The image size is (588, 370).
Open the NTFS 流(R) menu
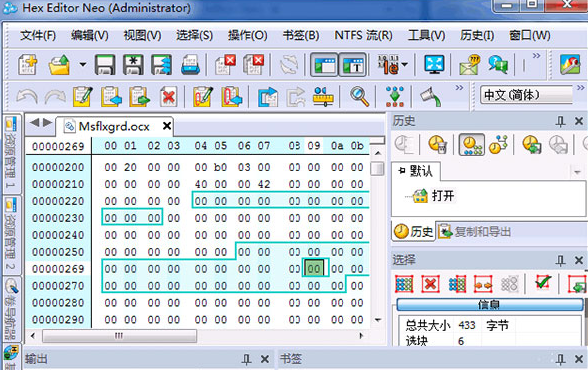tap(363, 36)
